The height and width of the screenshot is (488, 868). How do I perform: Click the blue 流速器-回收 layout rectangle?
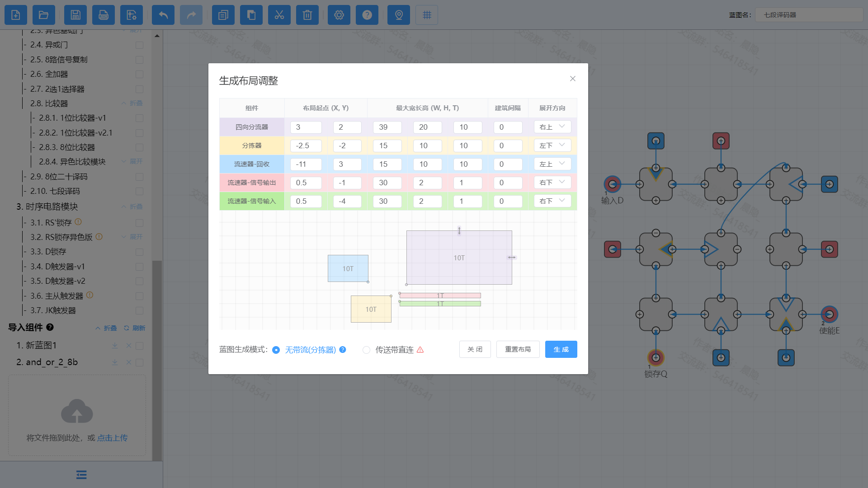click(x=348, y=268)
